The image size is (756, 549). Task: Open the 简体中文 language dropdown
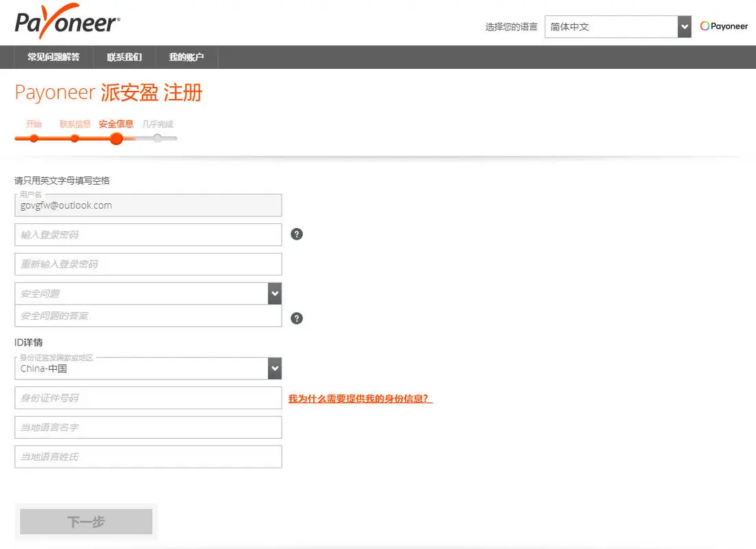tap(618, 27)
